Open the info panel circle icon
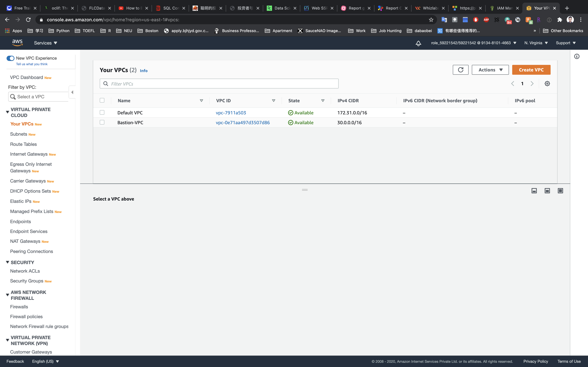Viewport: 588px width, 367px height. pyautogui.click(x=577, y=57)
